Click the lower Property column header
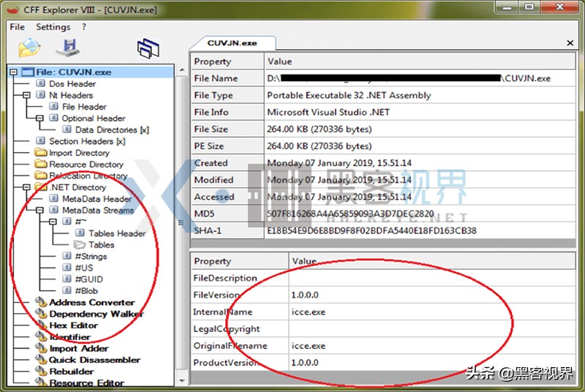The height and width of the screenshot is (392, 585). 240,260
